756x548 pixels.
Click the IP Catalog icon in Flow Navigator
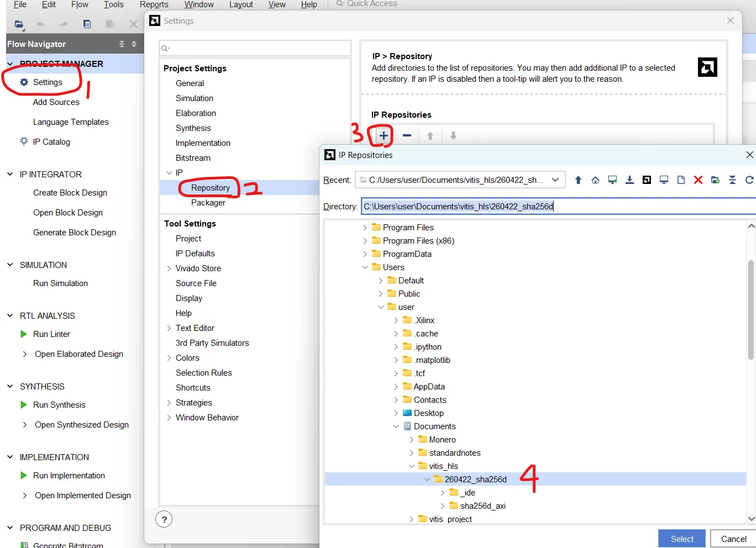click(24, 141)
